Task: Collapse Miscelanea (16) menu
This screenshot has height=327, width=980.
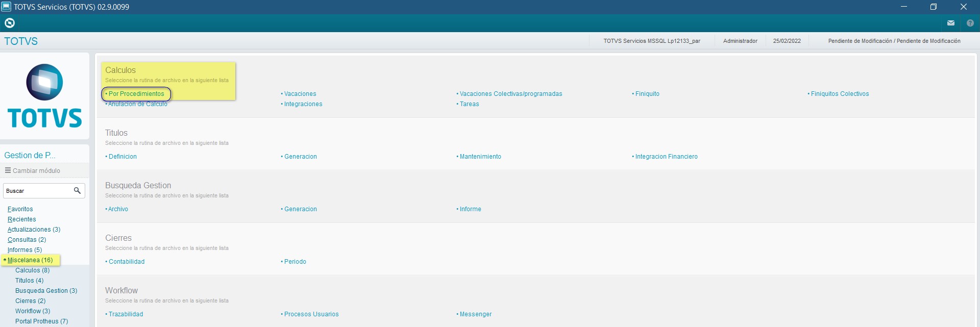Action: [x=30, y=260]
